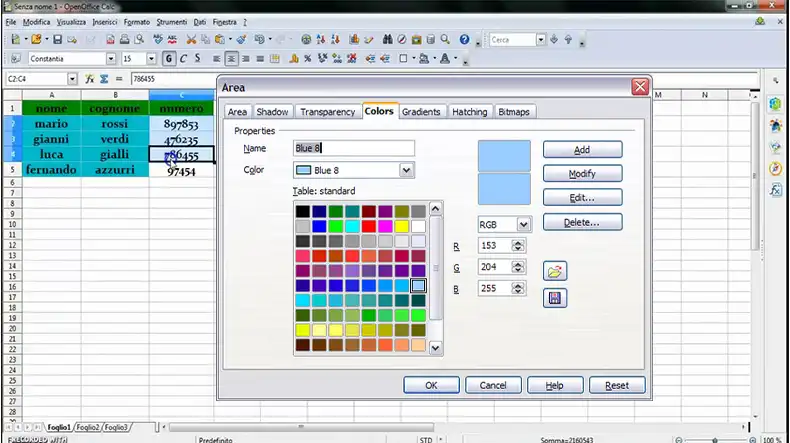The width and height of the screenshot is (790, 443).
Task: Expand the Color dropdown showing Blue 8
Action: pyautogui.click(x=406, y=170)
